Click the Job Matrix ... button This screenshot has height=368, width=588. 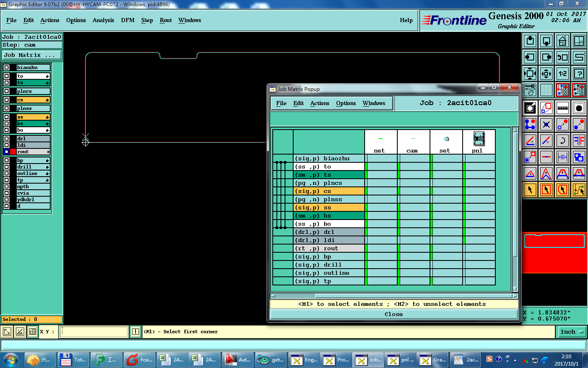click(32, 55)
